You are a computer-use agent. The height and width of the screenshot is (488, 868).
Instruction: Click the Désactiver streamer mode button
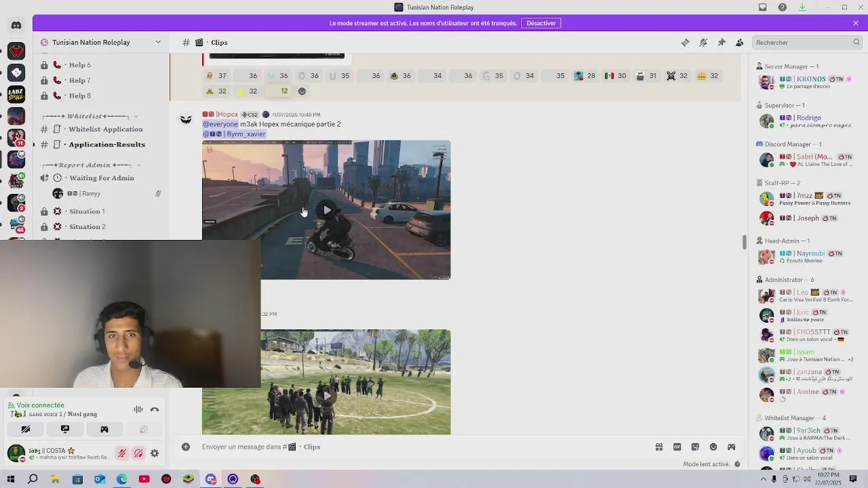[541, 23]
